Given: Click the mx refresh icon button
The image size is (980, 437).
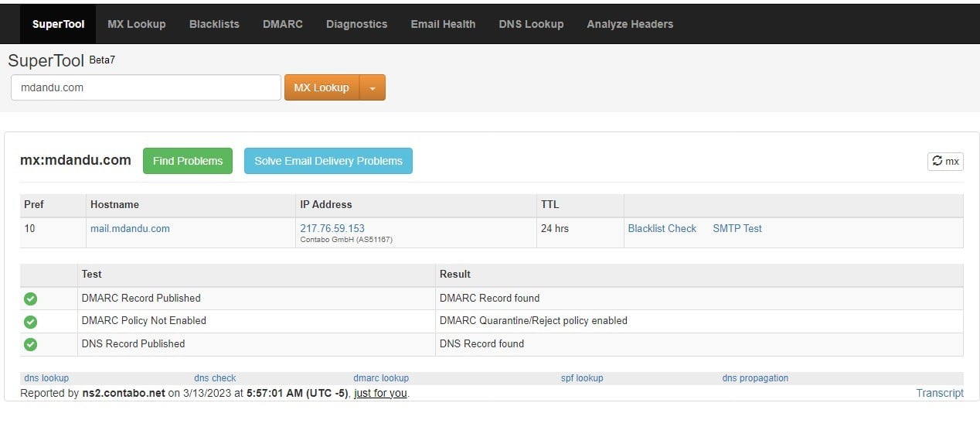Looking at the screenshot, I should (x=945, y=161).
